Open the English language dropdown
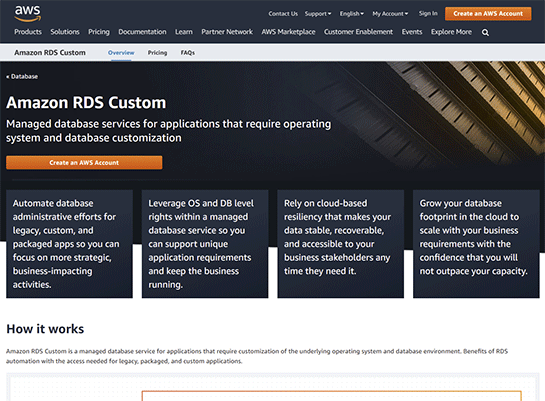Image resolution: width=545 pixels, height=401 pixels. (x=352, y=14)
